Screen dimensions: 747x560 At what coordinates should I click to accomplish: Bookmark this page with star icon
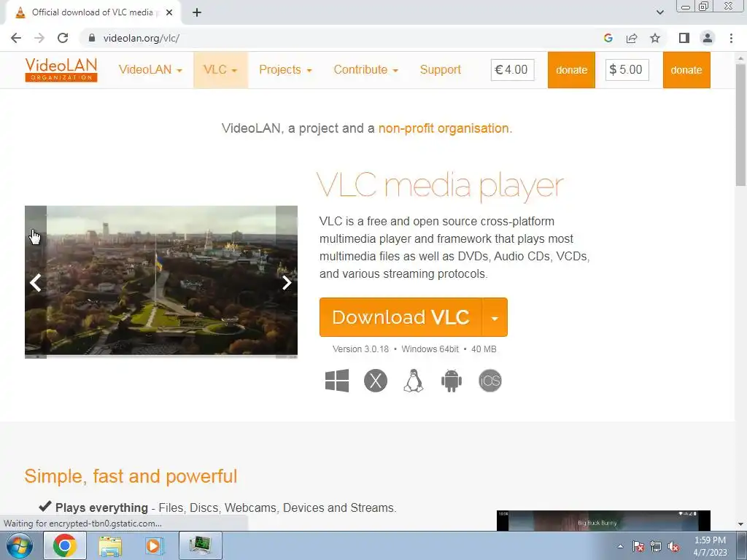[x=655, y=38]
